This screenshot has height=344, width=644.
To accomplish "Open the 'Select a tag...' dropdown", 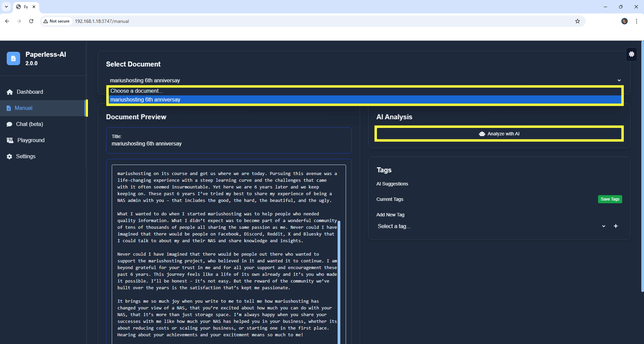I will point(492,226).
